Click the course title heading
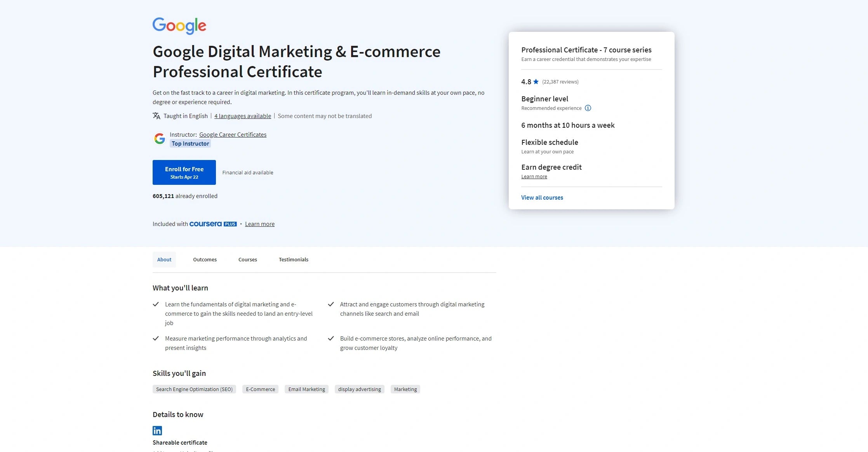Screen dimensions: 868x452 click(296, 62)
